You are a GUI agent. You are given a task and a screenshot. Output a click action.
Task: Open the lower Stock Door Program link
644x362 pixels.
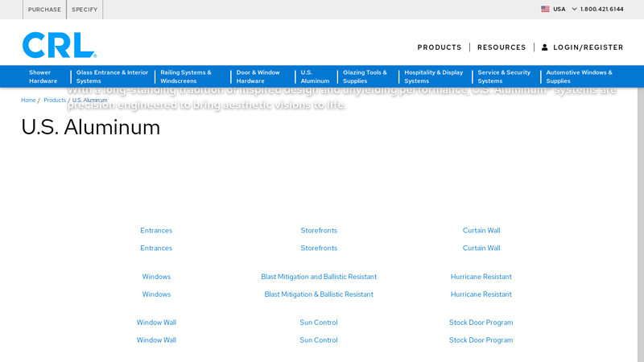[481, 340]
